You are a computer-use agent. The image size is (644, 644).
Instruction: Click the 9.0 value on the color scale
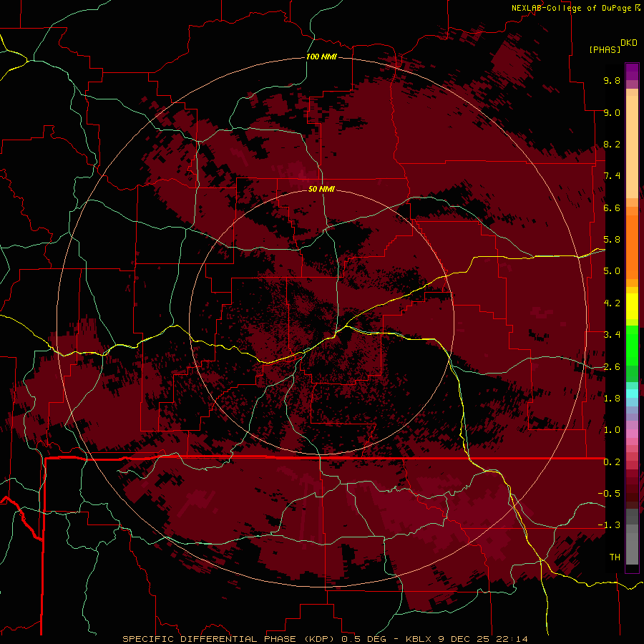pos(612,112)
